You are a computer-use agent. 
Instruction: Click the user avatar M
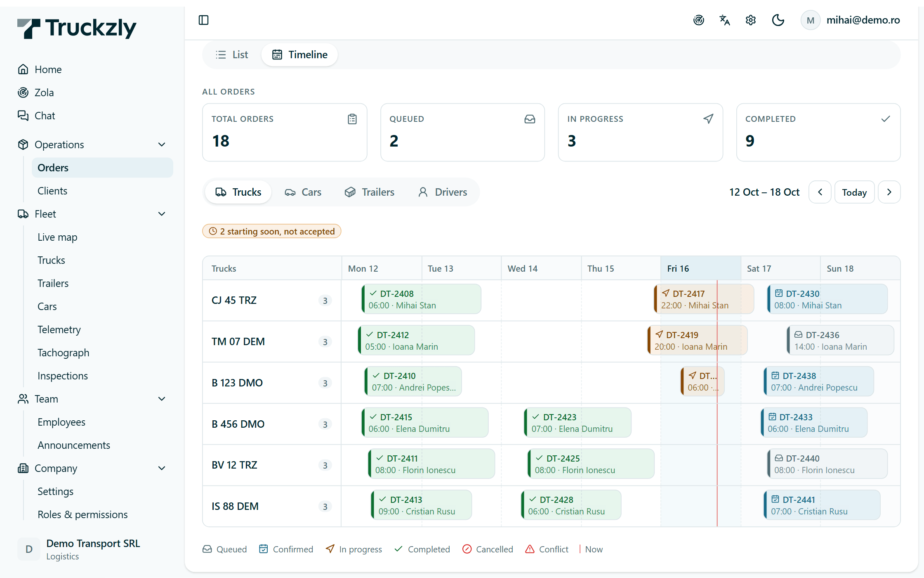810,20
